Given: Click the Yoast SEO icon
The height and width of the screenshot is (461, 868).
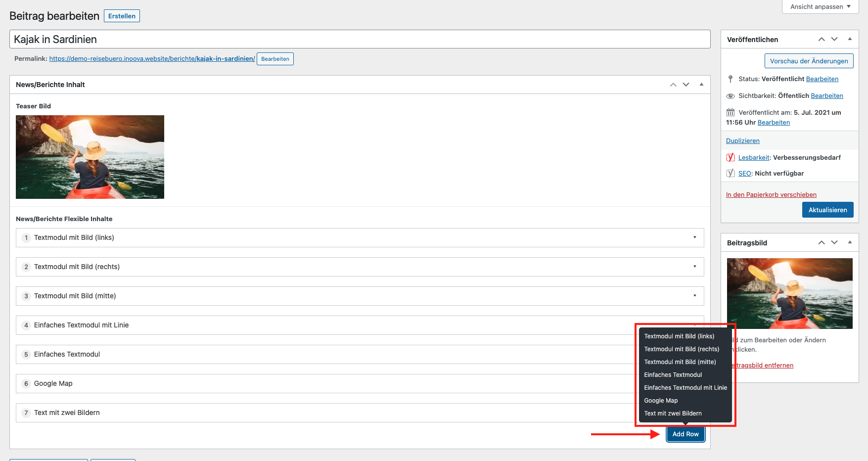Looking at the screenshot, I should (x=731, y=173).
